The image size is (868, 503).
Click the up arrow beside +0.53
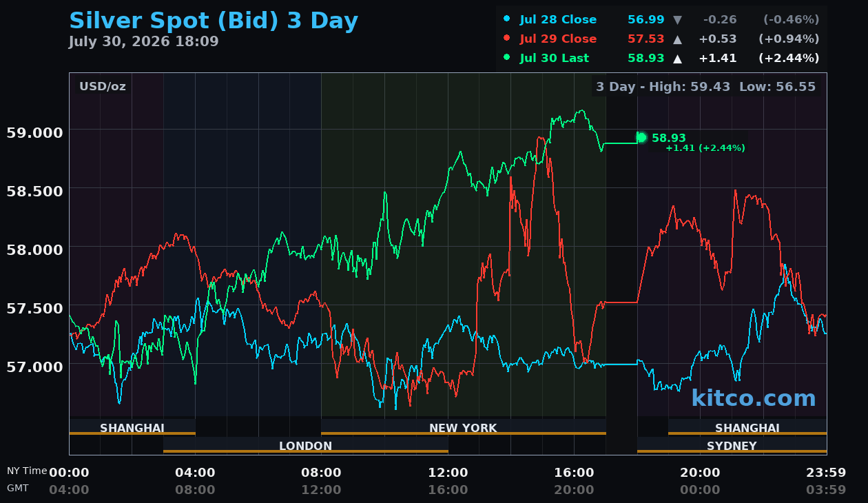[677, 39]
